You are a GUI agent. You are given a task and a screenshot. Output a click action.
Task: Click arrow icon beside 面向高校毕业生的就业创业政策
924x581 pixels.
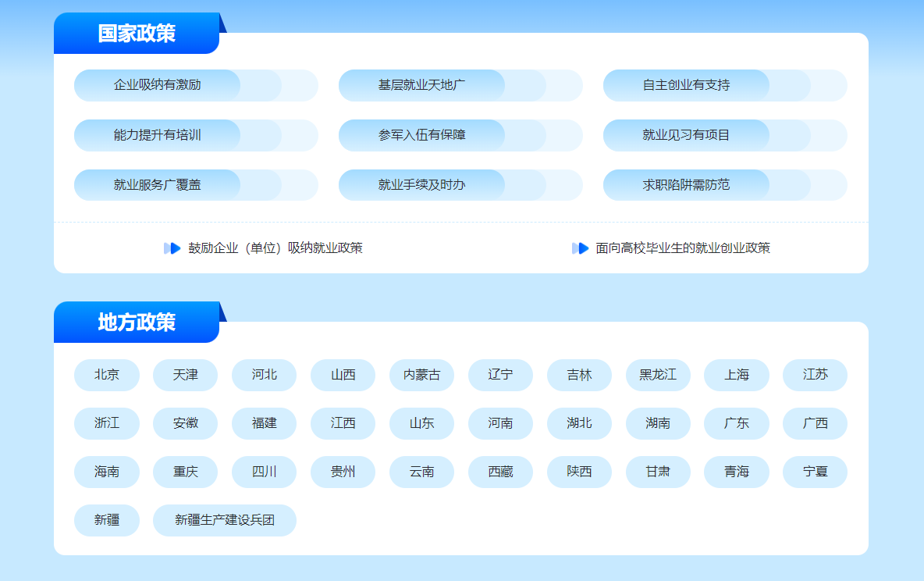coord(580,248)
